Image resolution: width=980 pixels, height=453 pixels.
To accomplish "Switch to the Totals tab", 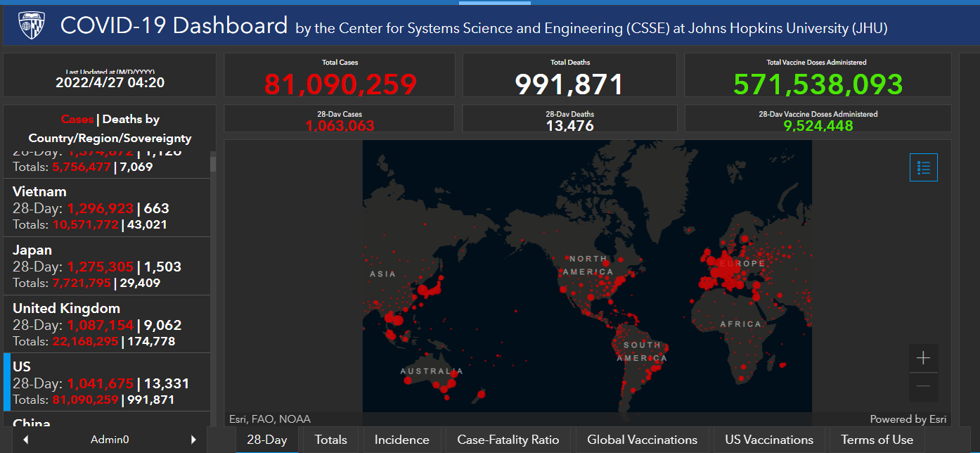I will (330, 440).
